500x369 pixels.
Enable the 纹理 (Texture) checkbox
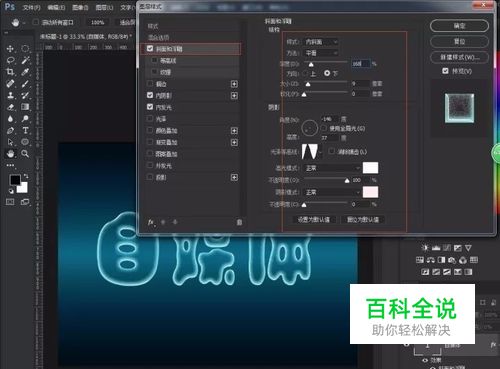(x=154, y=72)
